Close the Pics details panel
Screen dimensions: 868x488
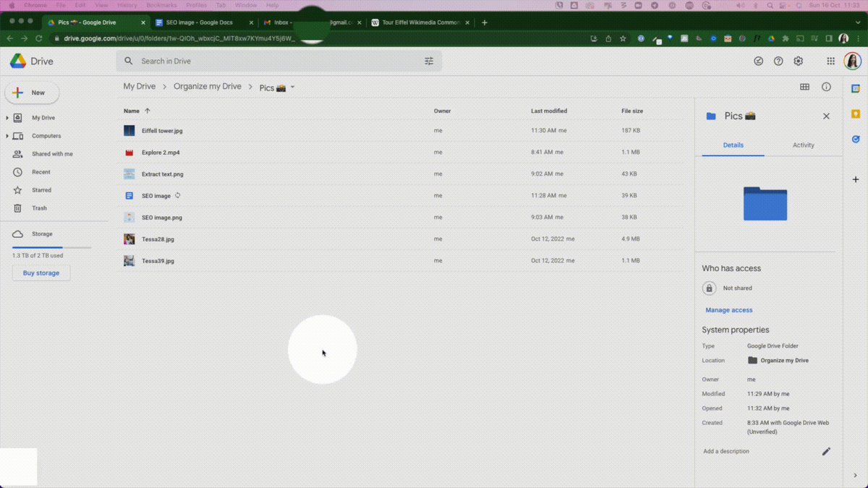coord(826,116)
